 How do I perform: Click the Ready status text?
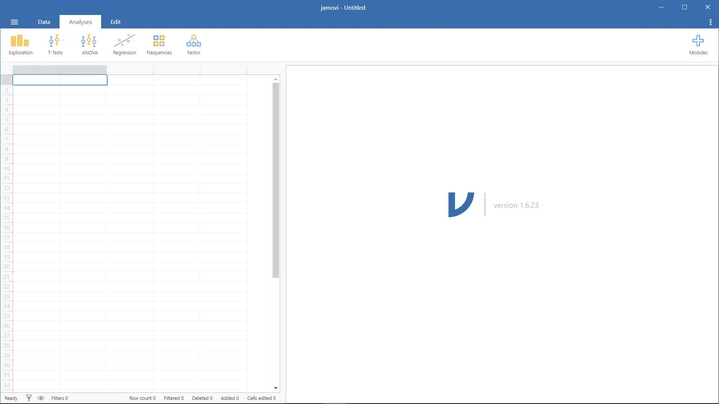click(11, 398)
